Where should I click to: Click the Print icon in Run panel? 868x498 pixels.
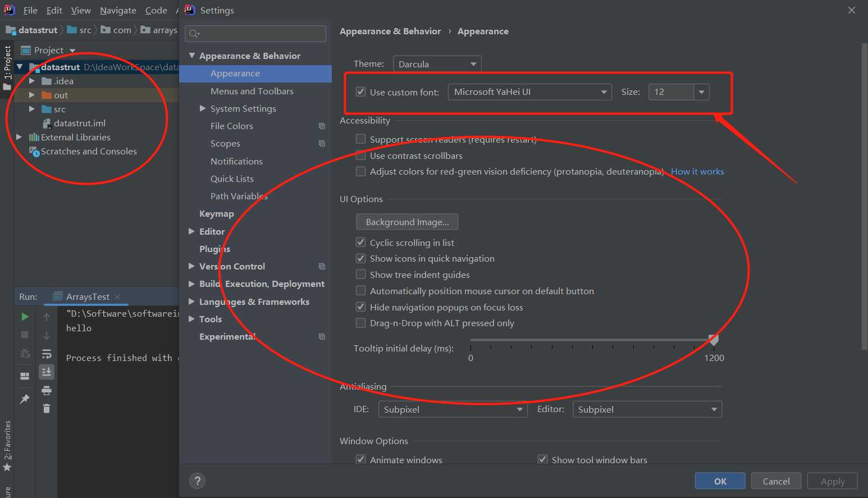pos(47,390)
